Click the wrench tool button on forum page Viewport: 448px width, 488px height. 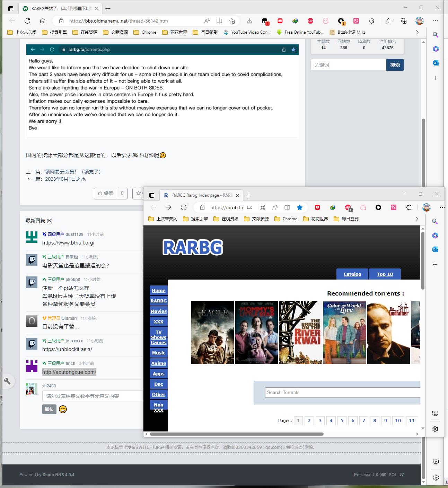tap(7, 382)
